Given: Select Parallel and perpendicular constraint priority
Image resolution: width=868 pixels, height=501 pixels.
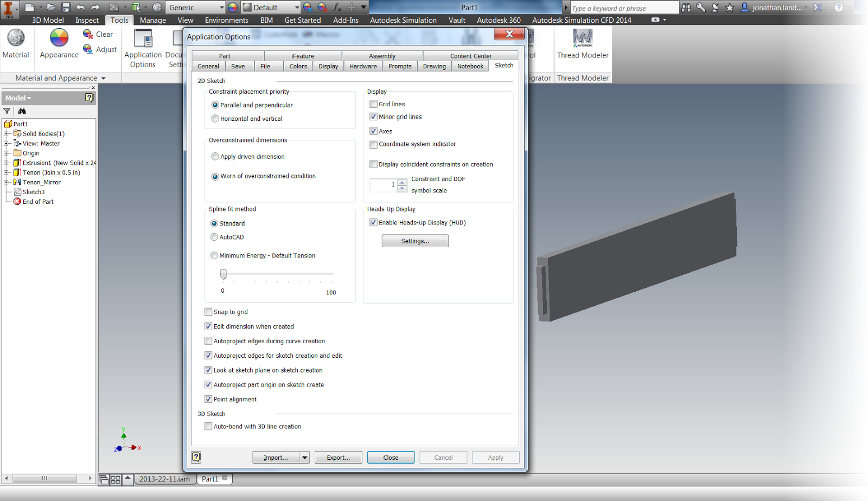Looking at the screenshot, I should tap(215, 105).
